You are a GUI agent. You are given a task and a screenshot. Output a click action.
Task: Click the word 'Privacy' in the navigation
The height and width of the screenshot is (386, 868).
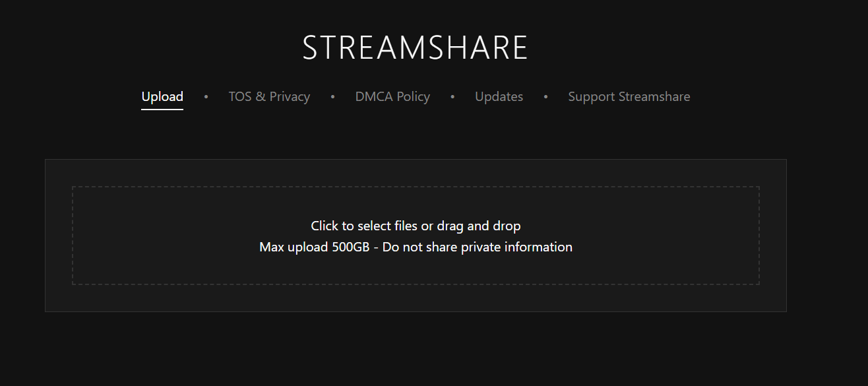tap(290, 97)
